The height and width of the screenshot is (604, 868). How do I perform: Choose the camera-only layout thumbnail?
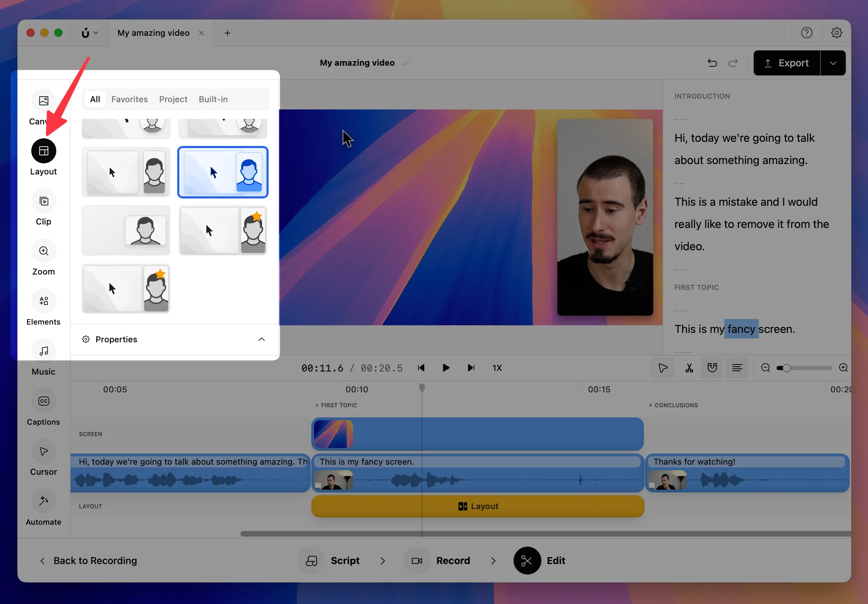(126, 230)
